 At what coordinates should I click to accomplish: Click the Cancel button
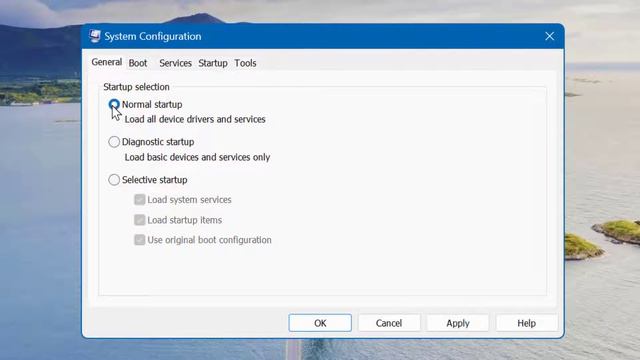[x=389, y=323]
